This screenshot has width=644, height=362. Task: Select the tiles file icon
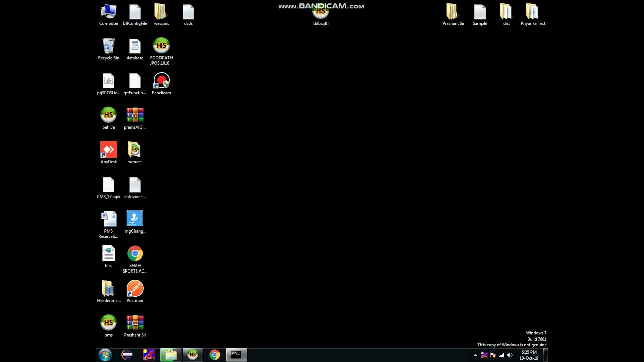click(x=109, y=257)
